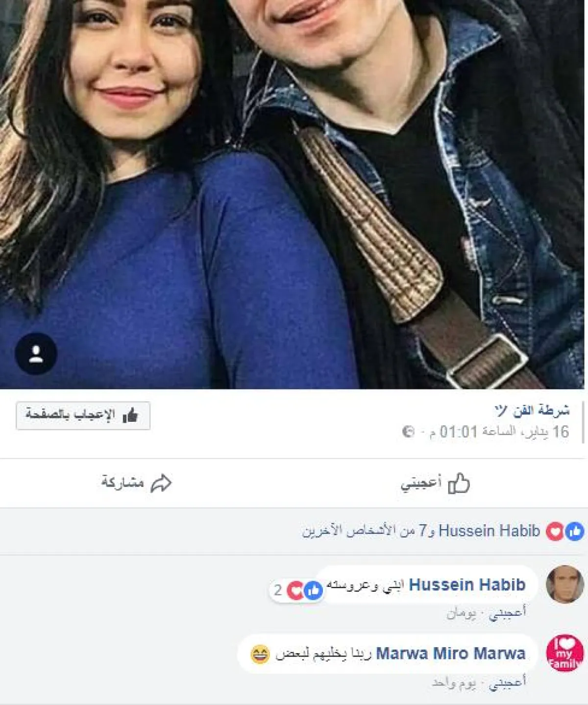The image size is (588, 705).
Task: Click the مشاركة share button
Action: coord(137,483)
